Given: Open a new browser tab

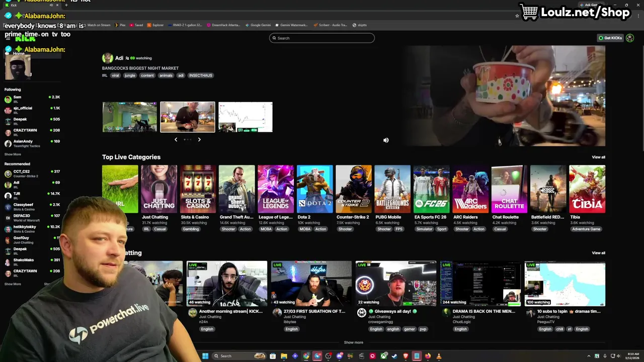Looking at the screenshot, I should pos(66,5).
